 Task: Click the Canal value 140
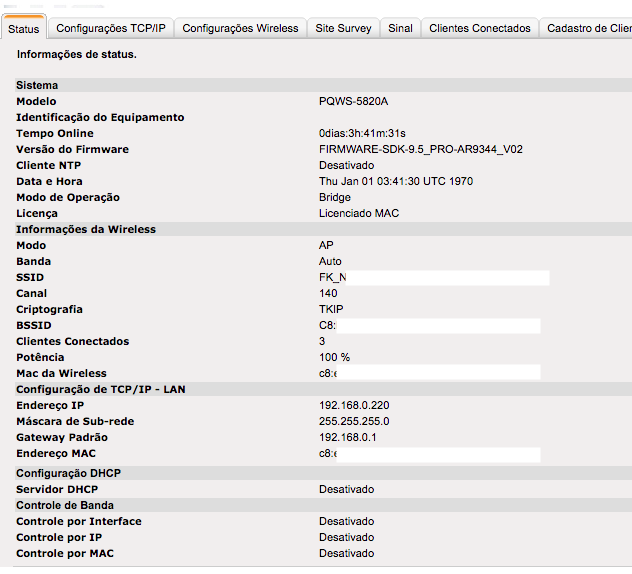click(x=328, y=293)
